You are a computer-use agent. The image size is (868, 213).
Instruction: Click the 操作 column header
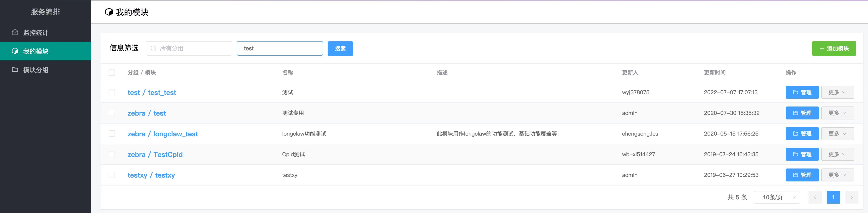click(x=791, y=73)
